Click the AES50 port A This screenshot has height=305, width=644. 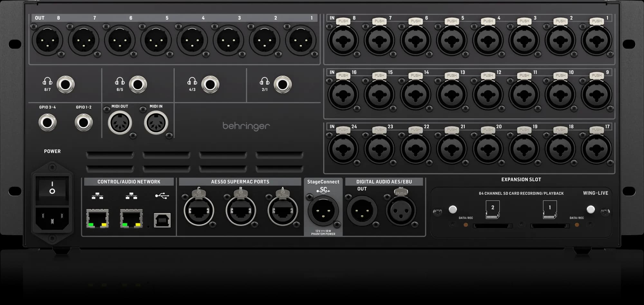coord(283,211)
